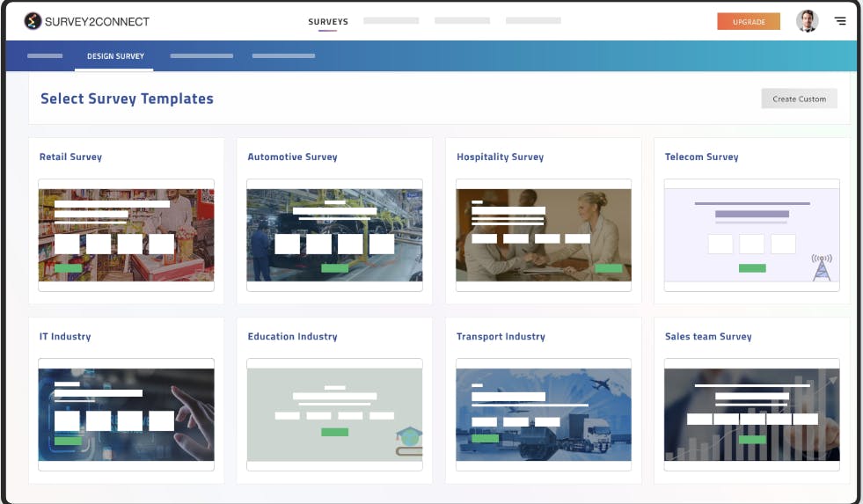The height and width of the screenshot is (504, 863).
Task: Select the IT Industry template thumbnail
Action: tap(126, 414)
